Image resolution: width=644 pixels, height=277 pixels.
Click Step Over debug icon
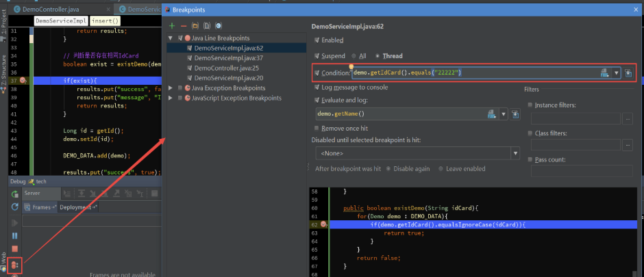[82, 194]
